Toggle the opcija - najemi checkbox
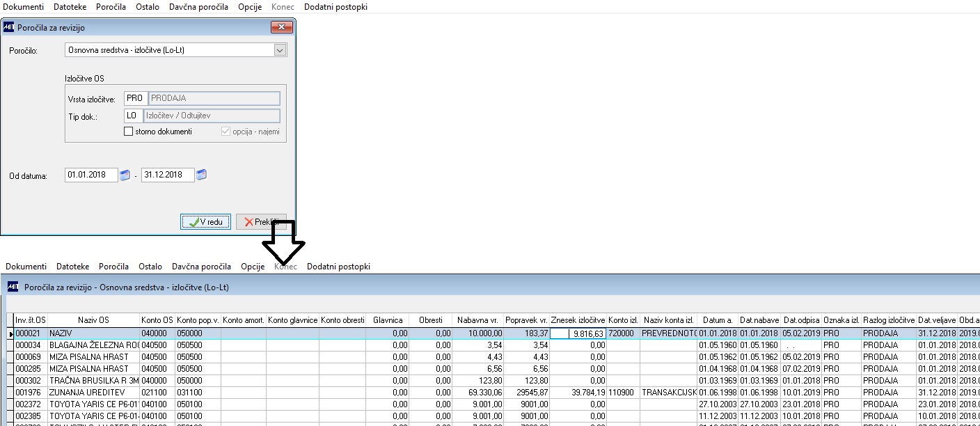980x426 pixels. click(x=226, y=132)
